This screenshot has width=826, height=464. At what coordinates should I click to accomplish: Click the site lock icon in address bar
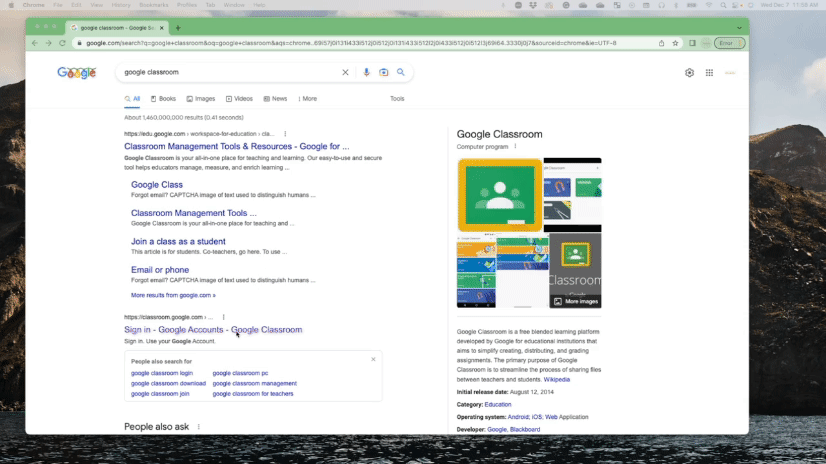coord(80,43)
